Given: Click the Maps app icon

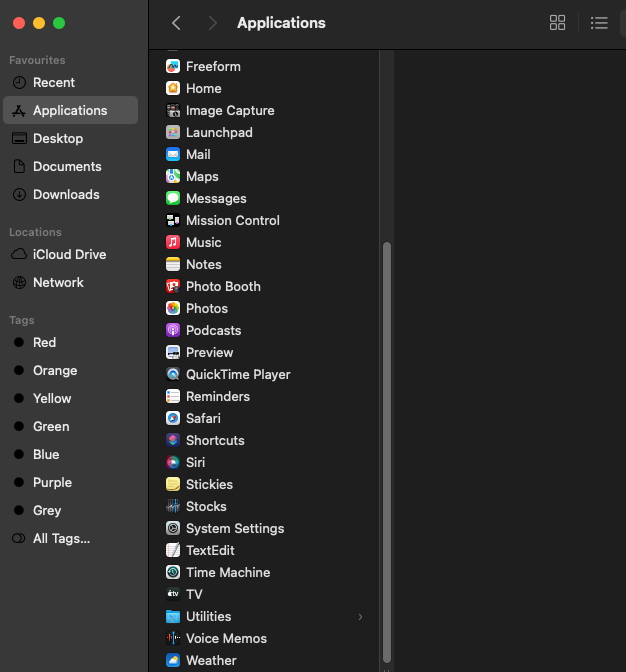Looking at the screenshot, I should click(x=173, y=177).
